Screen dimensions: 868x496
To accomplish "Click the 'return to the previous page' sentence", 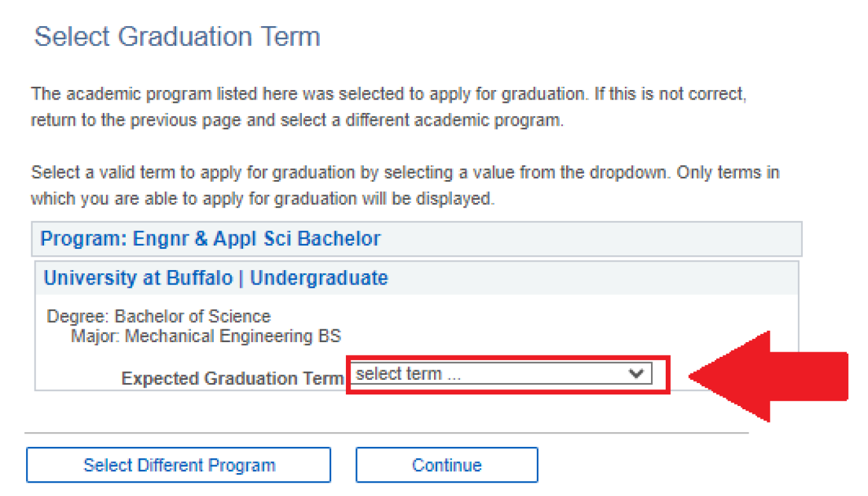I will click(297, 121).
